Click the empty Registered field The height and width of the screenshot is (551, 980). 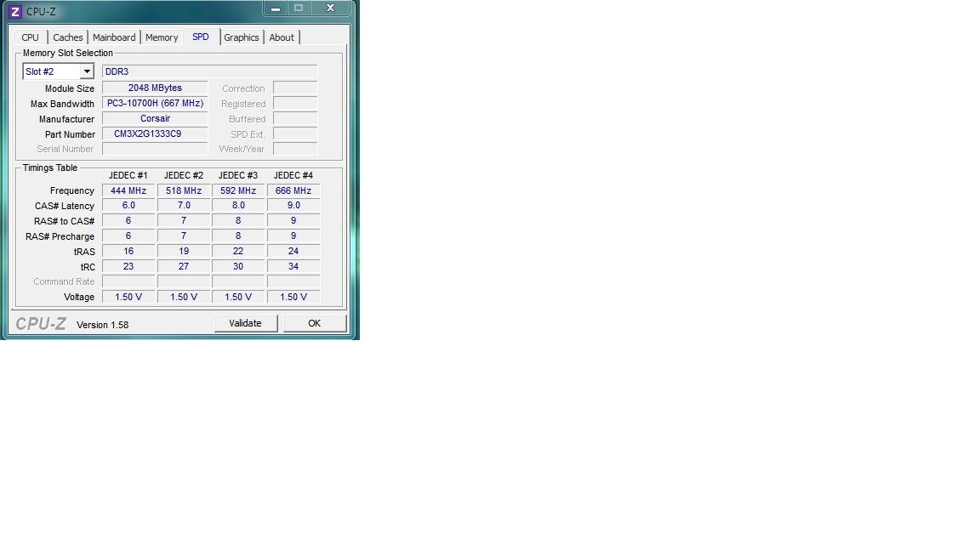295,103
